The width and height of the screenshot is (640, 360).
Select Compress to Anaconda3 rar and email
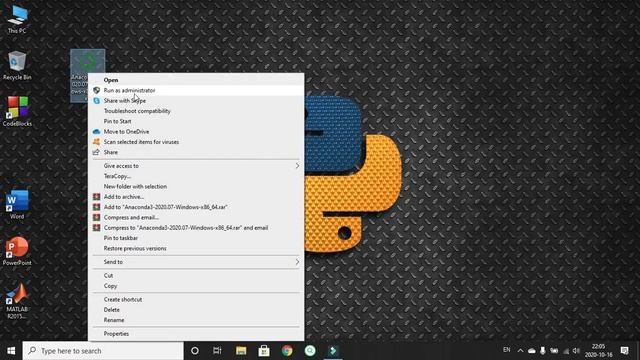point(196,228)
